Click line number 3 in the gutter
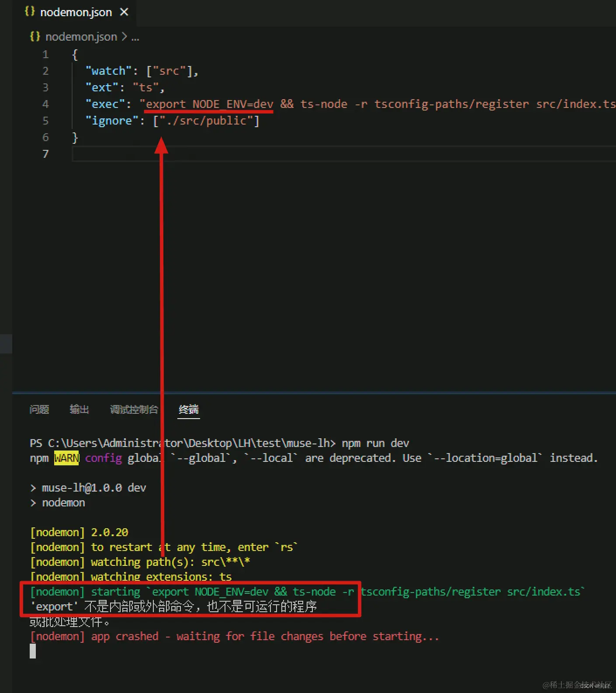The height and width of the screenshot is (693, 616). tap(45, 88)
